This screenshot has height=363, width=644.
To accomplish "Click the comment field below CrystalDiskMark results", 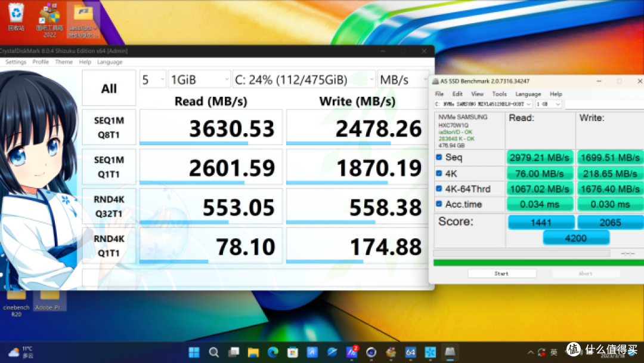I will pos(255,278).
